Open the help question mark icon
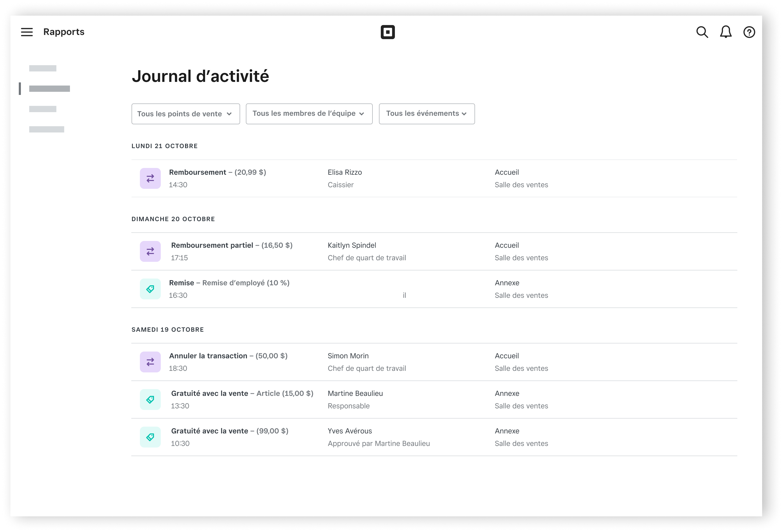Image resolution: width=783 pixels, height=532 pixels. coord(749,32)
